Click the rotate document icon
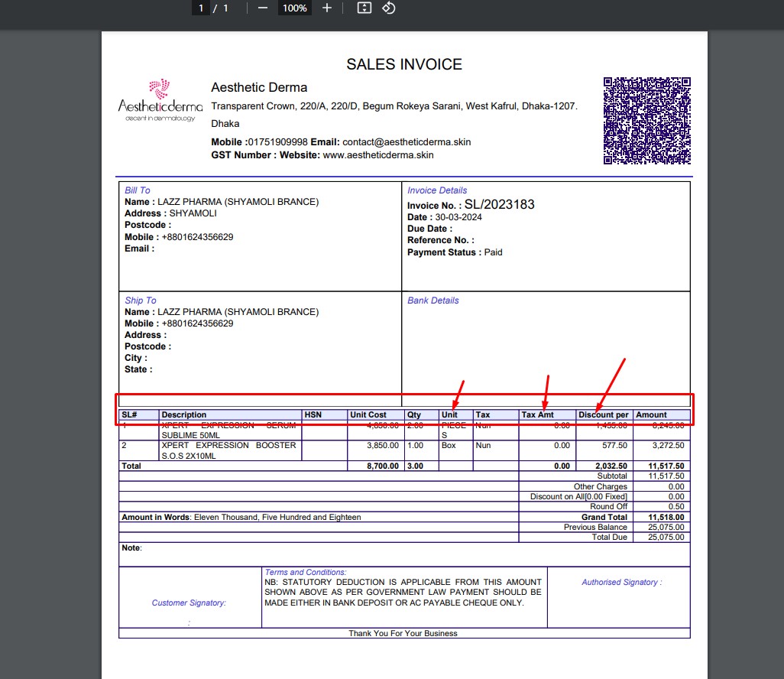The width and height of the screenshot is (784, 679). coord(388,8)
